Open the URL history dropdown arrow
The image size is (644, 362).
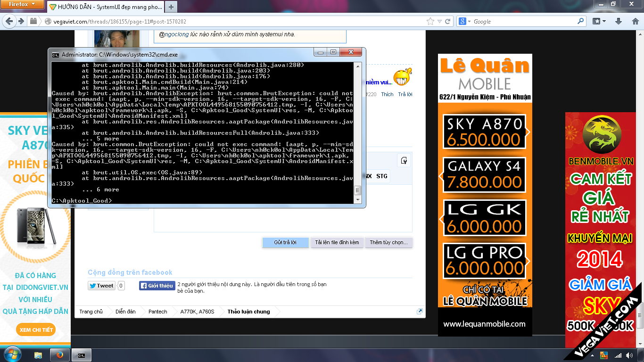tap(439, 21)
